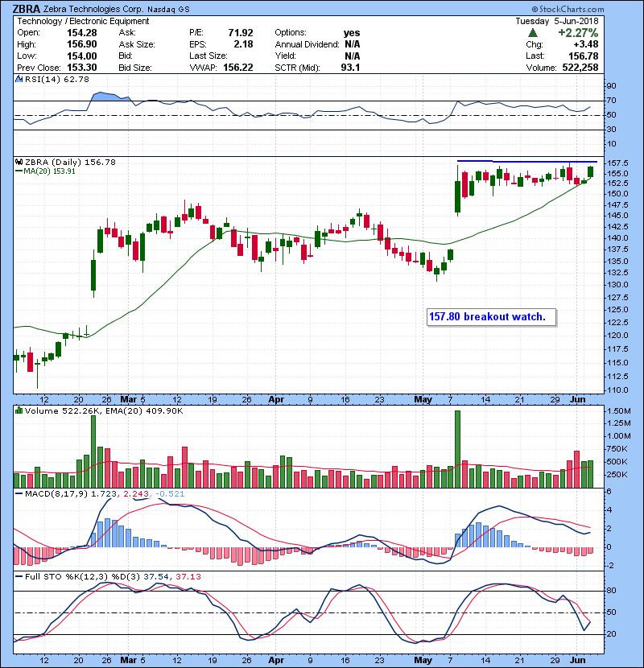Click the Yield: label
The image size is (644, 668).
point(286,56)
